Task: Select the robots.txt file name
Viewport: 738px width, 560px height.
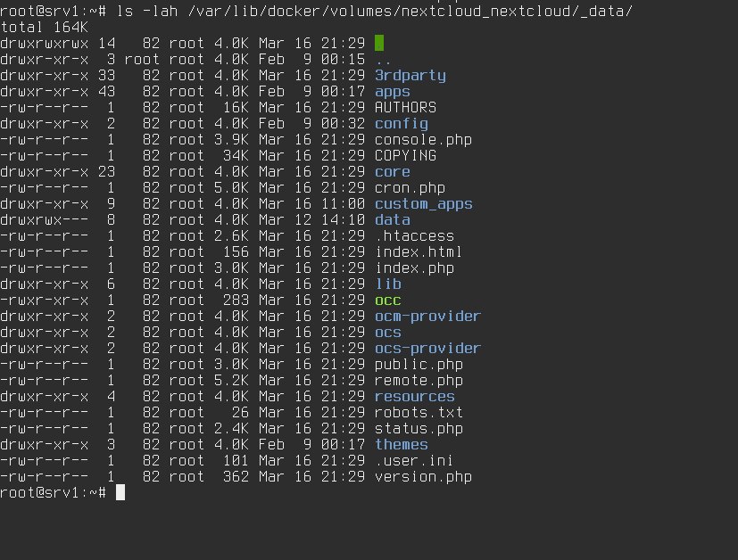Action: pyautogui.click(x=419, y=412)
